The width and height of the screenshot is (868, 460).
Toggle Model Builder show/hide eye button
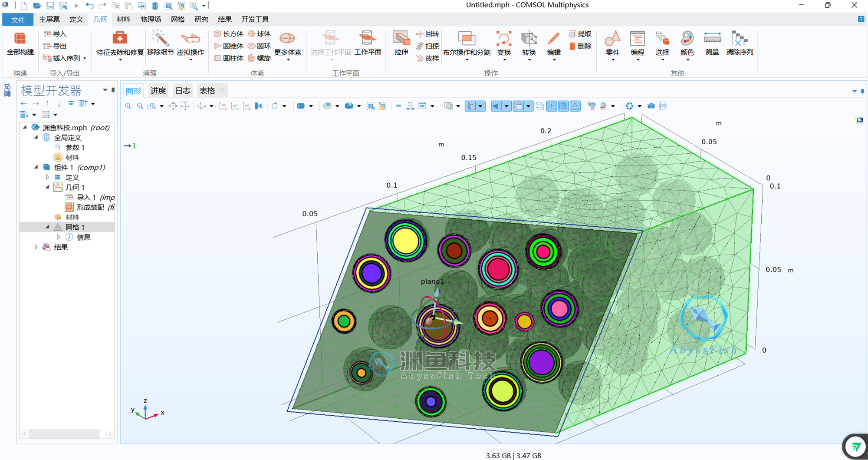71,103
